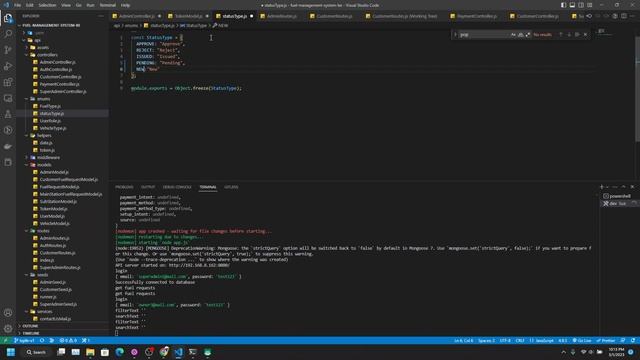This screenshot has width=640, height=360.
Task: Open the Remote Explorer view in activity bar
Action: click(x=8, y=98)
